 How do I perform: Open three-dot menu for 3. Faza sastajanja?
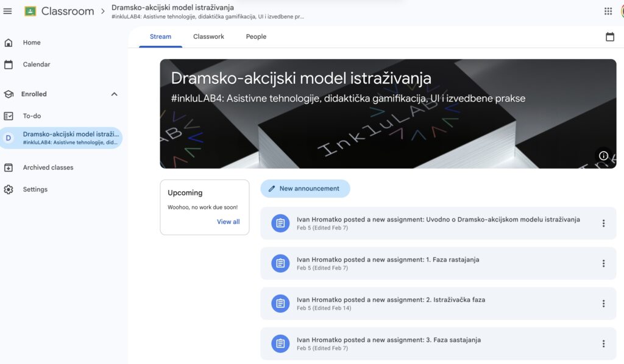(603, 344)
